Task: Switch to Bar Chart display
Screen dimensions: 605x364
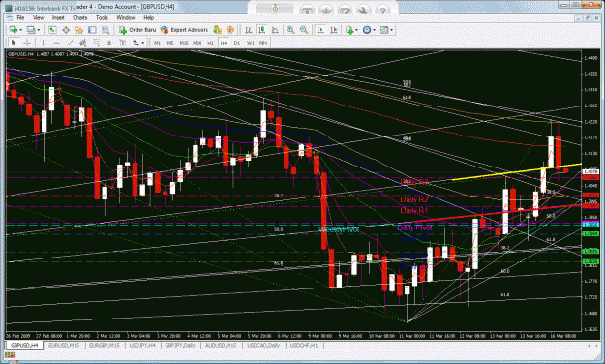Action: pyautogui.click(x=249, y=30)
